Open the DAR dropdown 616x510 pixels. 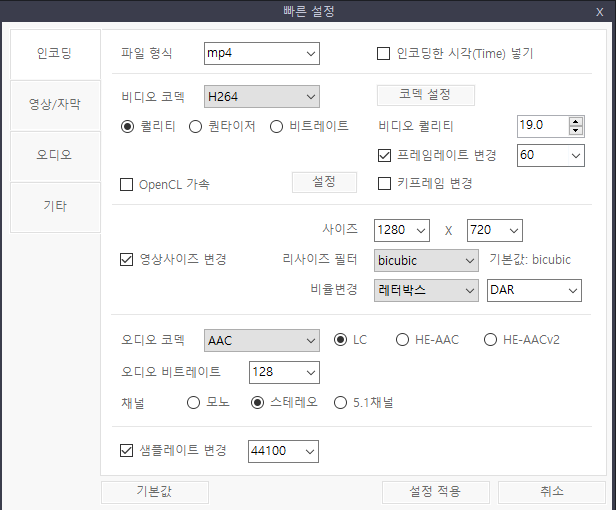click(x=534, y=290)
